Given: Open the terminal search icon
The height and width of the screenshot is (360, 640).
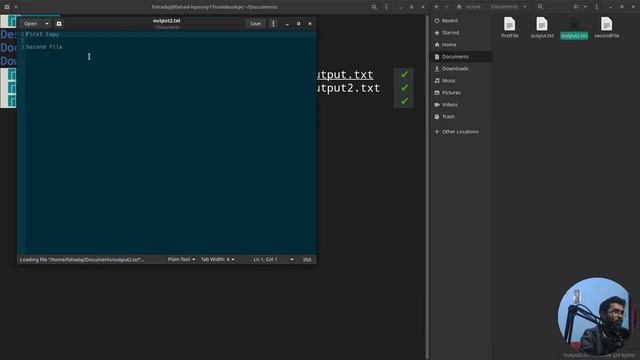Looking at the screenshot, I should [x=374, y=7].
